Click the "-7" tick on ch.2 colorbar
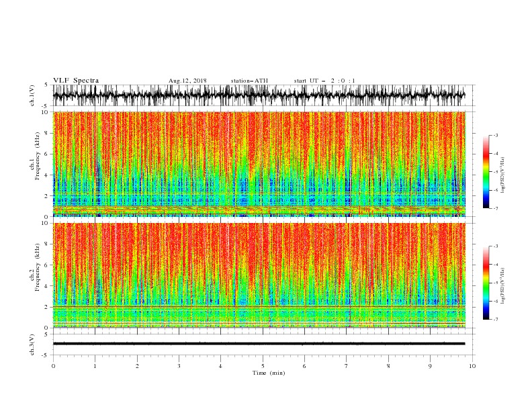 coord(496,319)
